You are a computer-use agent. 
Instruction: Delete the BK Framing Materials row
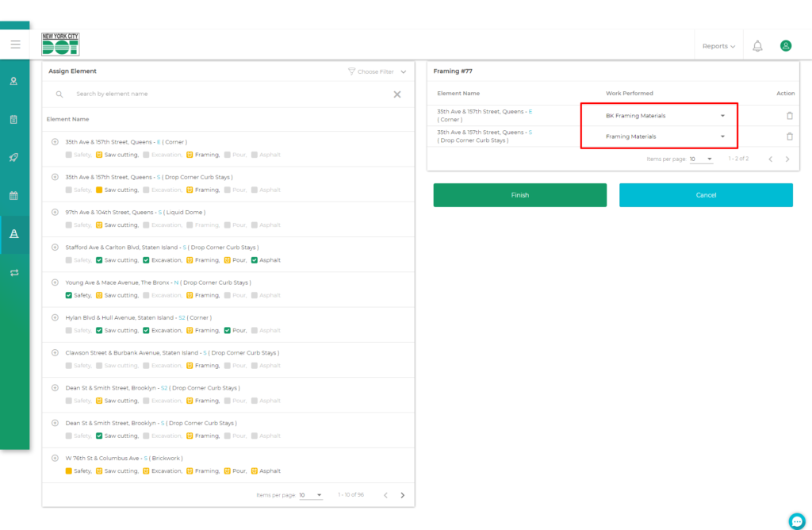[x=789, y=116]
